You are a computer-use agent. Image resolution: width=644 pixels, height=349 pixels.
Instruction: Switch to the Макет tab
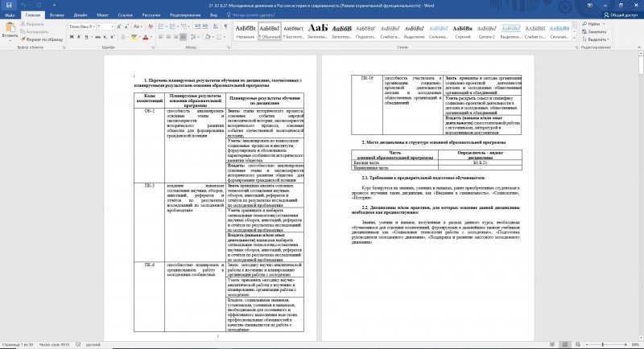[x=102, y=15]
